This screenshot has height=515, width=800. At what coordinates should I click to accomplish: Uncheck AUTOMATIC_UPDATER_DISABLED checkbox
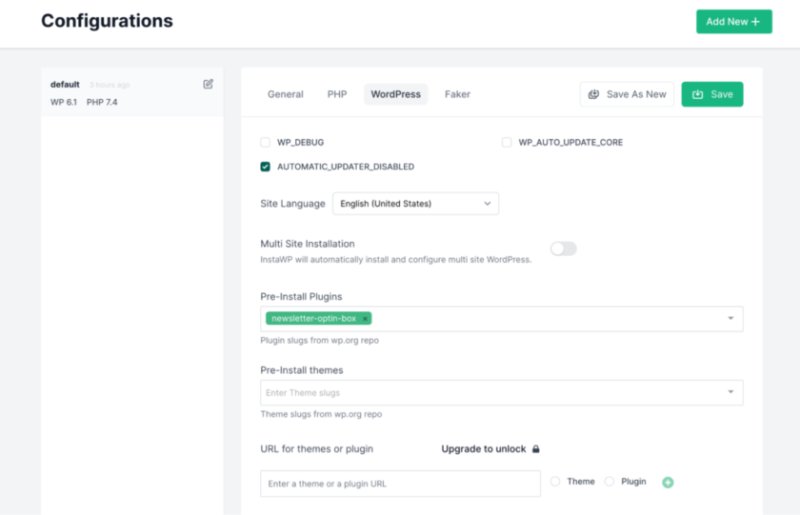(265, 167)
